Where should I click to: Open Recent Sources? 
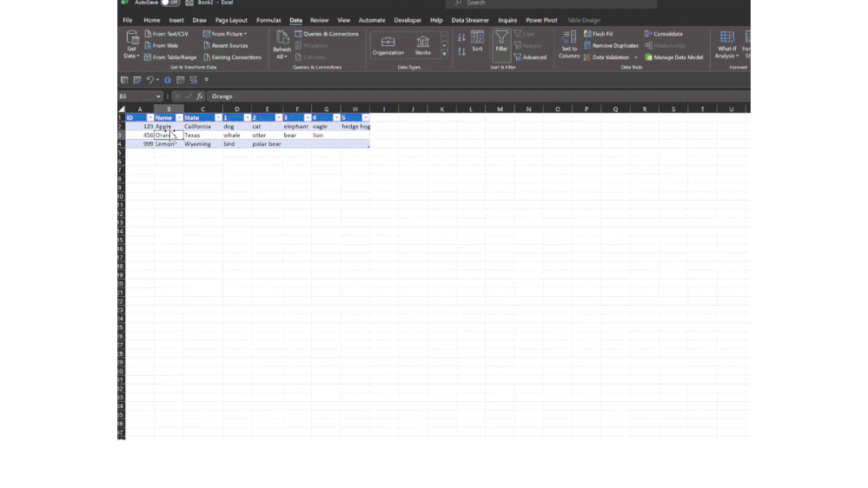(225, 45)
